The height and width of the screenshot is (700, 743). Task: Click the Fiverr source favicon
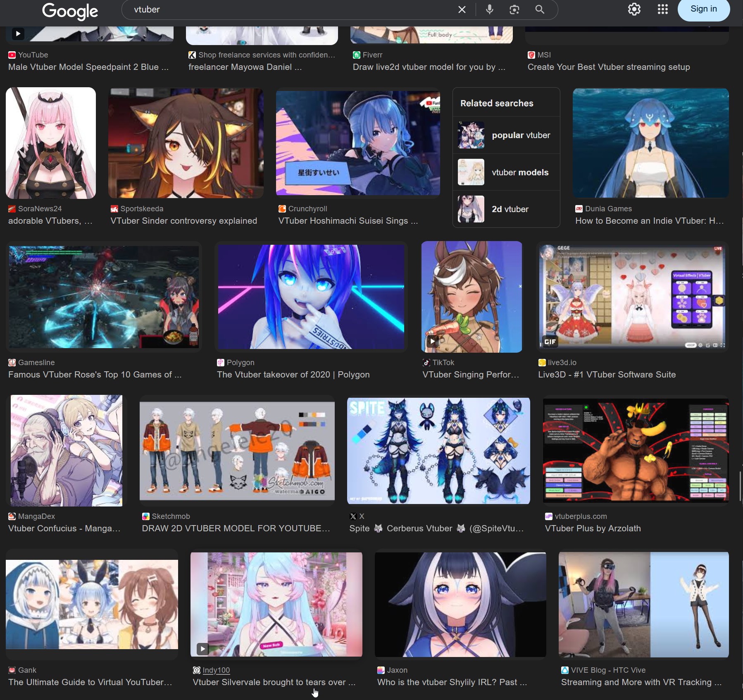point(357,55)
